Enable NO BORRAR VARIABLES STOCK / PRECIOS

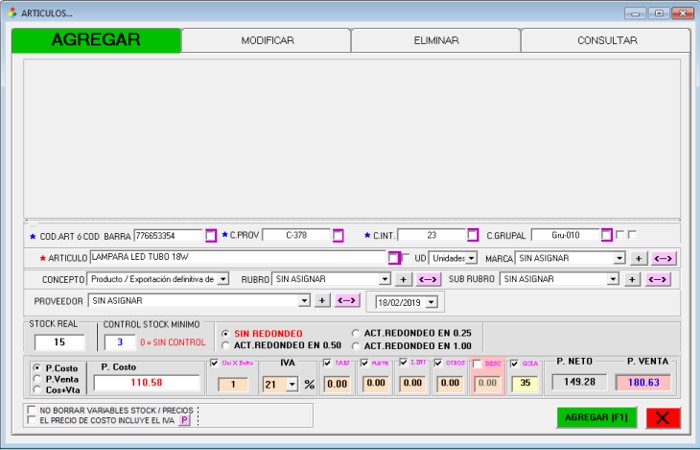coord(31,410)
